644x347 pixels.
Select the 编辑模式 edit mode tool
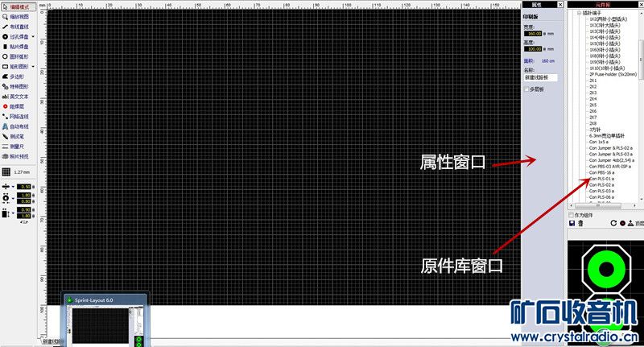point(19,7)
